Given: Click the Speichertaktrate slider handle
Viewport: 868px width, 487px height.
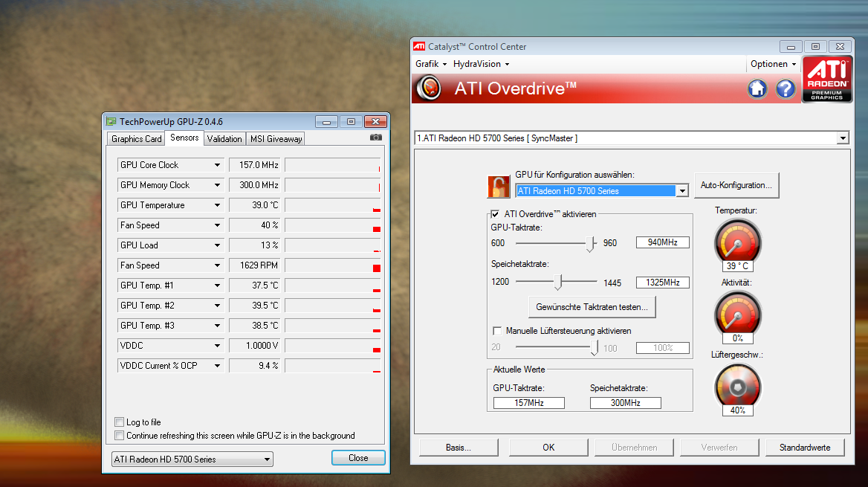Looking at the screenshot, I should tap(559, 282).
